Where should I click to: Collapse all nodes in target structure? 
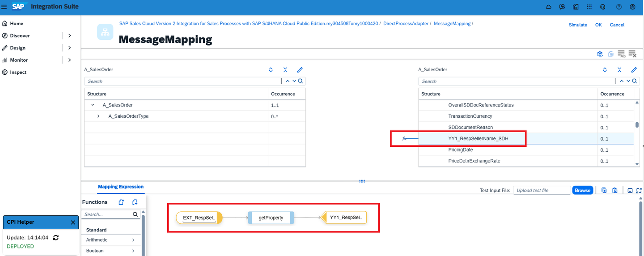tap(619, 70)
